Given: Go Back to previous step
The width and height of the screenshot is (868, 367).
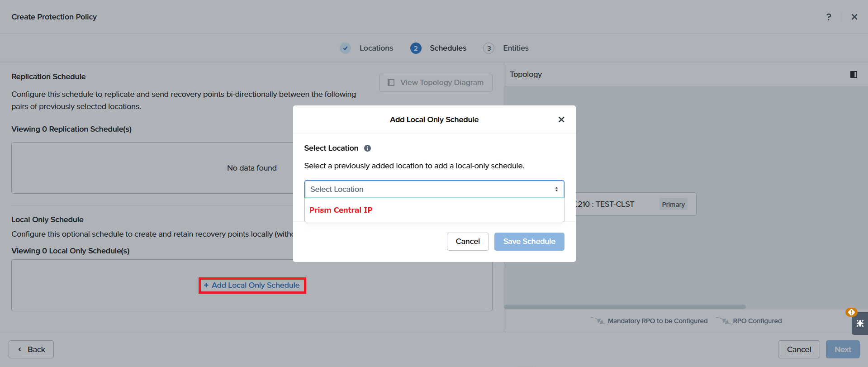Looking at the screenshot, I should (31, 349).
